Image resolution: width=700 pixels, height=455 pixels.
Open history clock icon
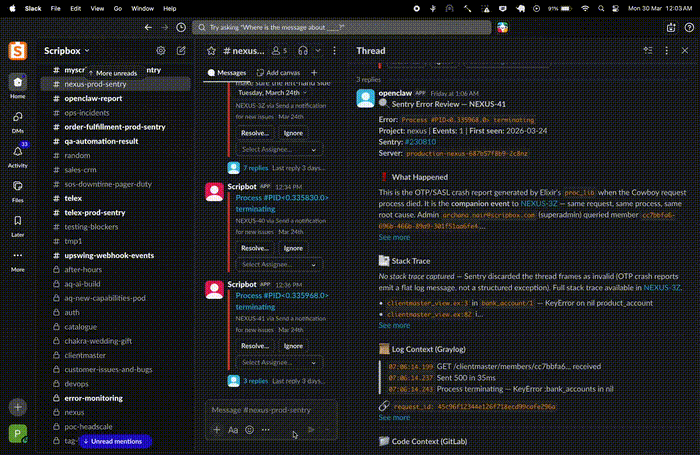pos(181,27)
